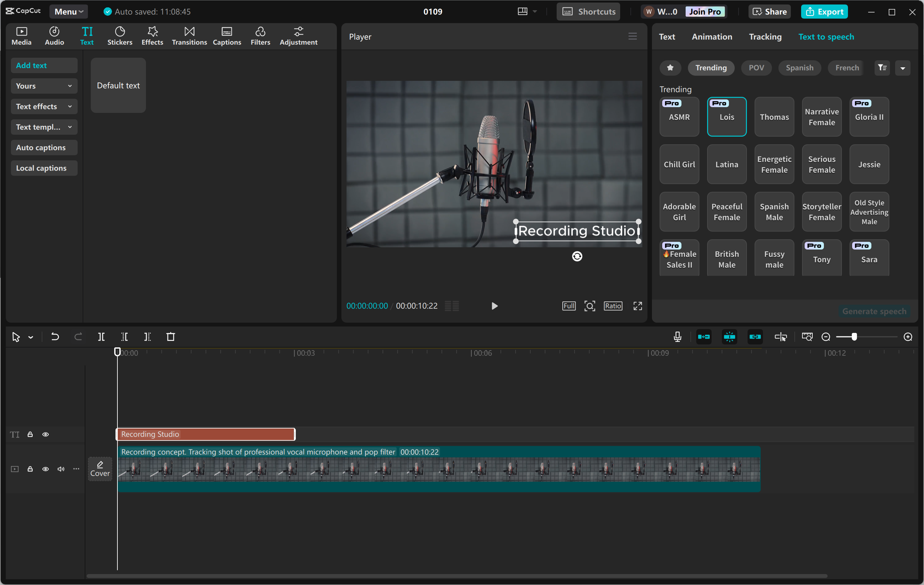
Task: Click the Cover edit button
Action: point(100,468)
